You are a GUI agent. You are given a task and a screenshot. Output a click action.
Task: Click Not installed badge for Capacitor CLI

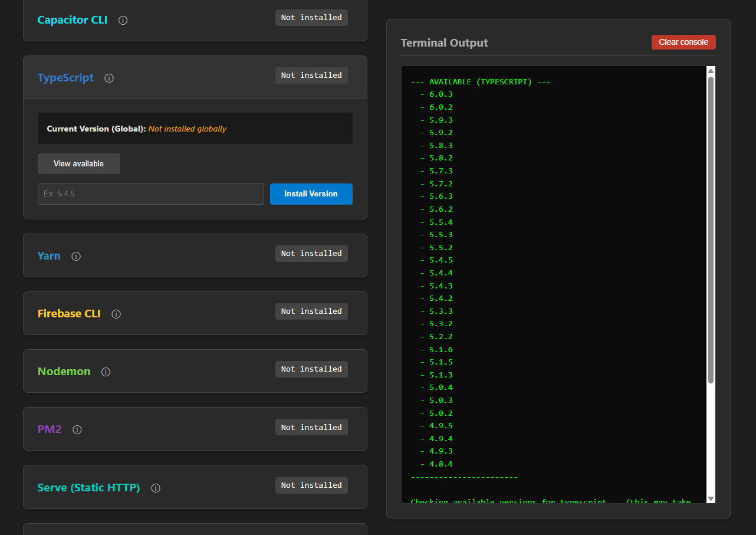click(311, 18)
